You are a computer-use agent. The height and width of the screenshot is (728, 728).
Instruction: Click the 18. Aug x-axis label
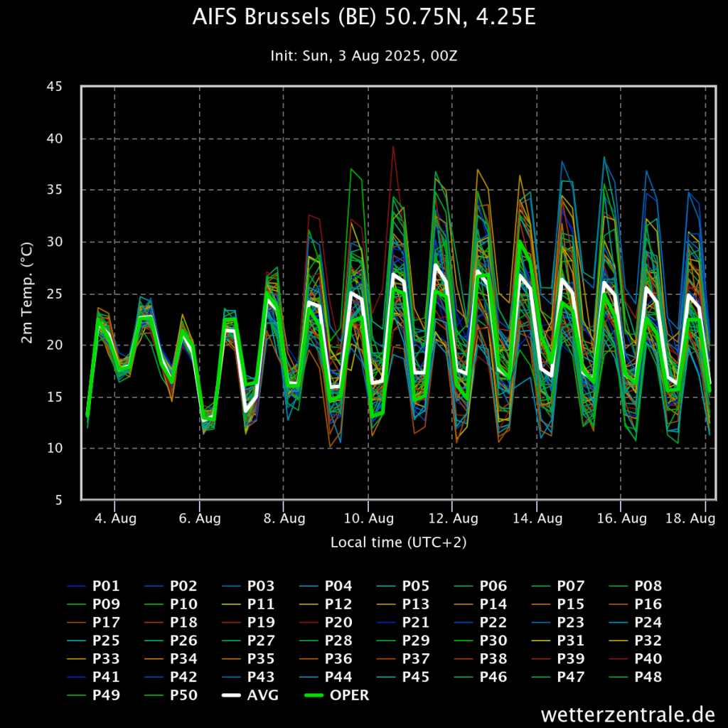pos(690,518)
